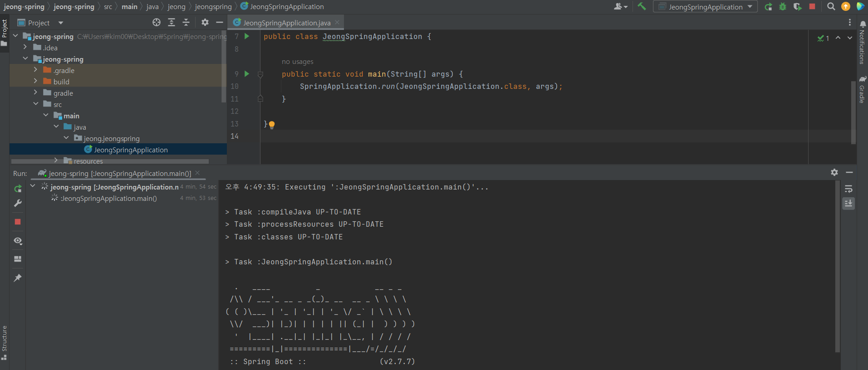Hide the Project tool window

coord(220,22)
